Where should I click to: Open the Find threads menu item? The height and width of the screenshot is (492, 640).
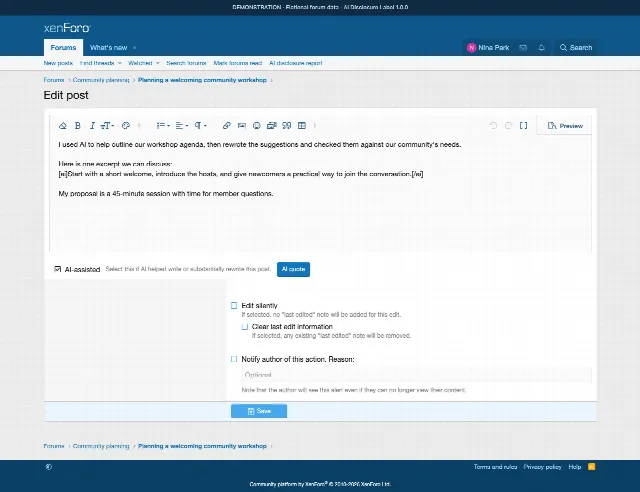[x=97, y=63]
